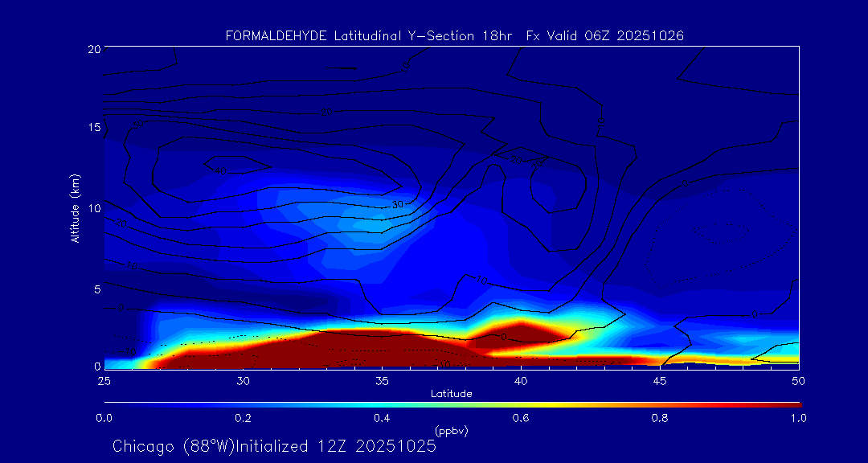Click the latitude 45 tick label

click(660, 380)
